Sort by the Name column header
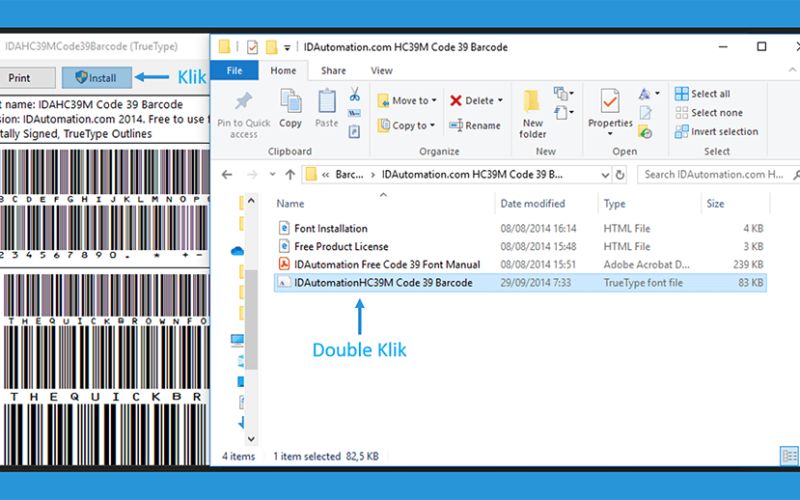 click(290, 204)
